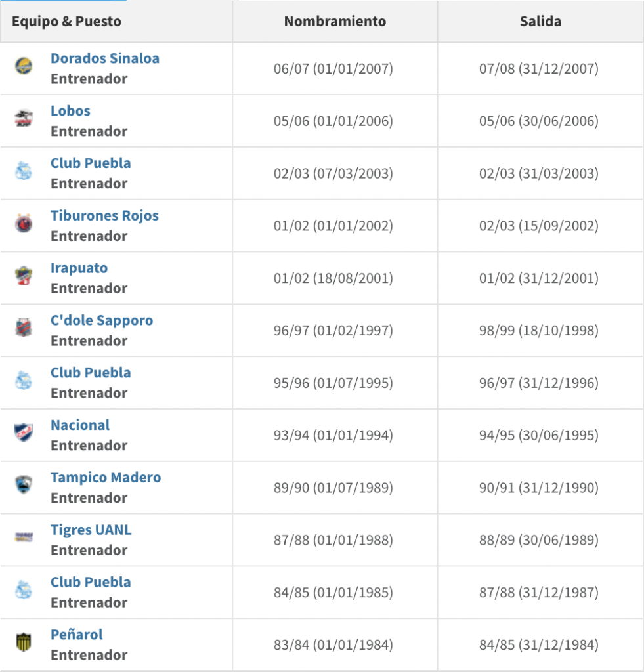Click the Lobos team logo icon

click(24, 118)
